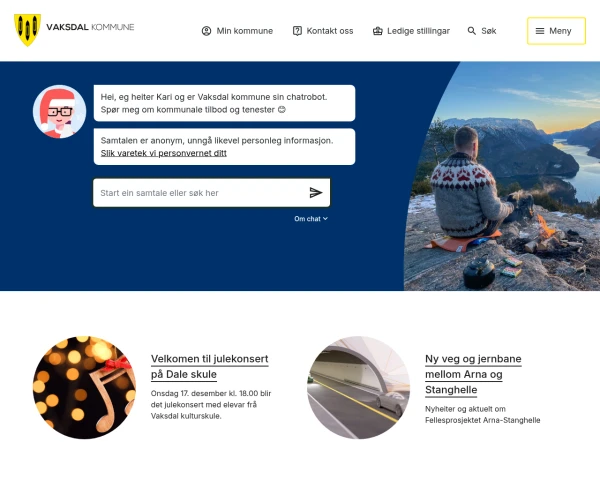Click the Start ein samtale chat input field
This screenshot has height=480, width=600.
click(201, 193)
